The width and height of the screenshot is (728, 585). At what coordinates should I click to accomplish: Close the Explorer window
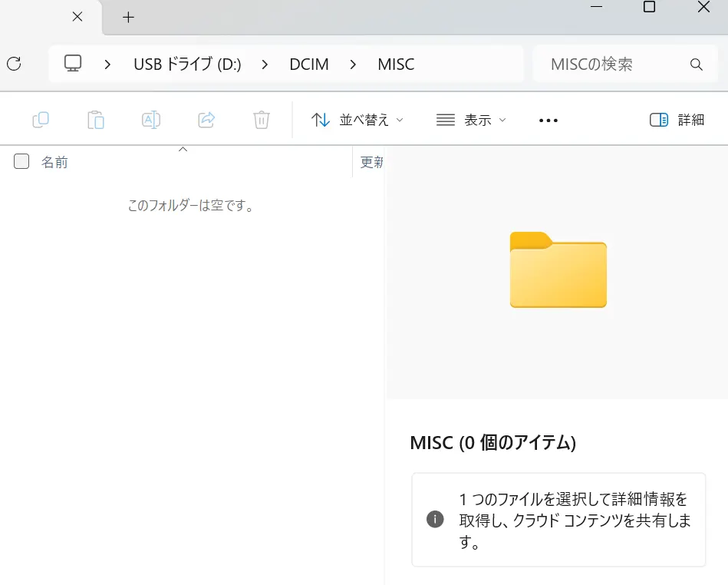coord(704,6)
